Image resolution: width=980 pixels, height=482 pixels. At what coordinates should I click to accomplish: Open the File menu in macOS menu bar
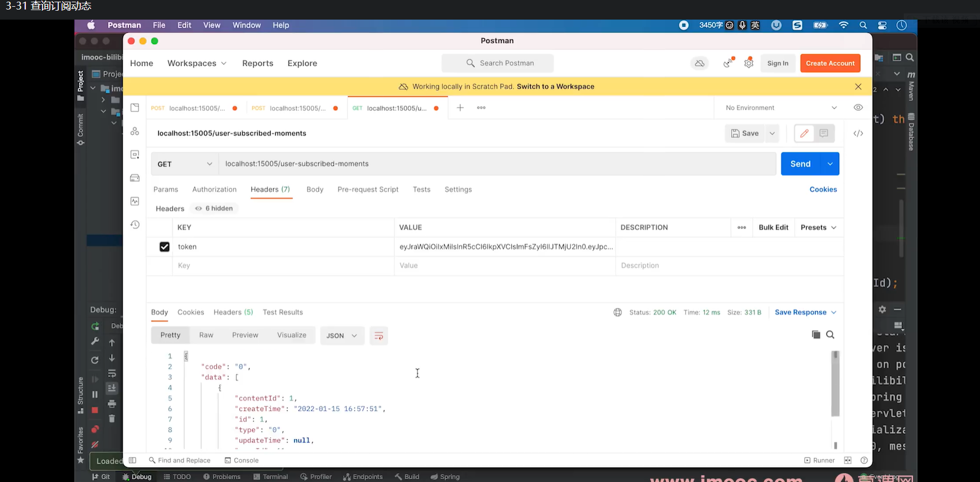pyautogui.click(x=159, y=25)
